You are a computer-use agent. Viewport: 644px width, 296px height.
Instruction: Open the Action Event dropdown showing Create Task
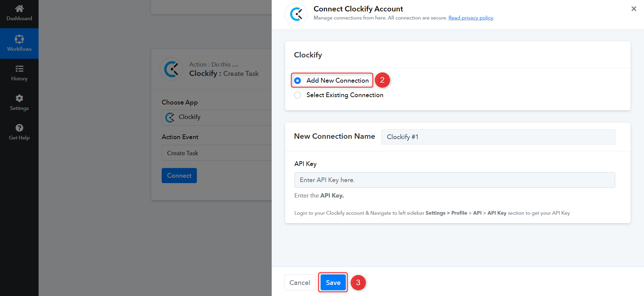217,153
